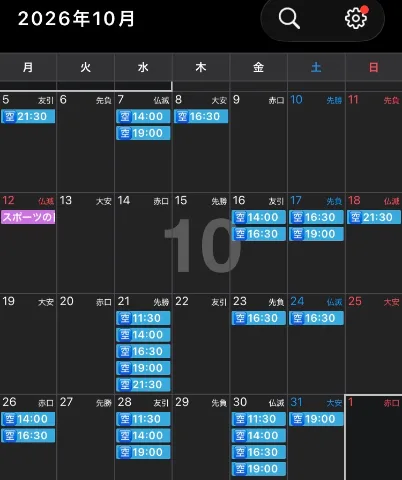Image resolution: width=402 pixels, height=480 pixels.
Task: Select day cell October 22
Action: pyautogui.click(x=201, y=344)
